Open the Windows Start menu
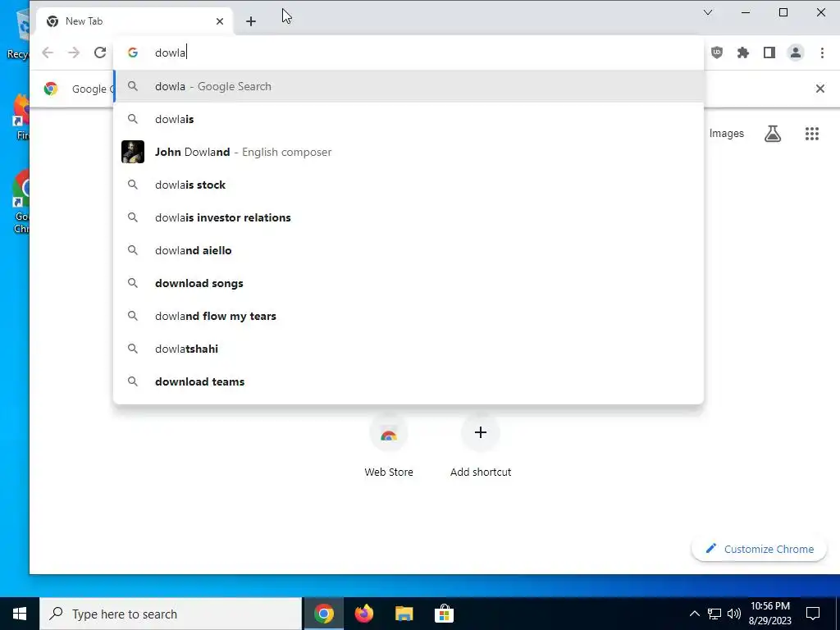The width and height of the screenshot is (840, 630). point(20,614)
